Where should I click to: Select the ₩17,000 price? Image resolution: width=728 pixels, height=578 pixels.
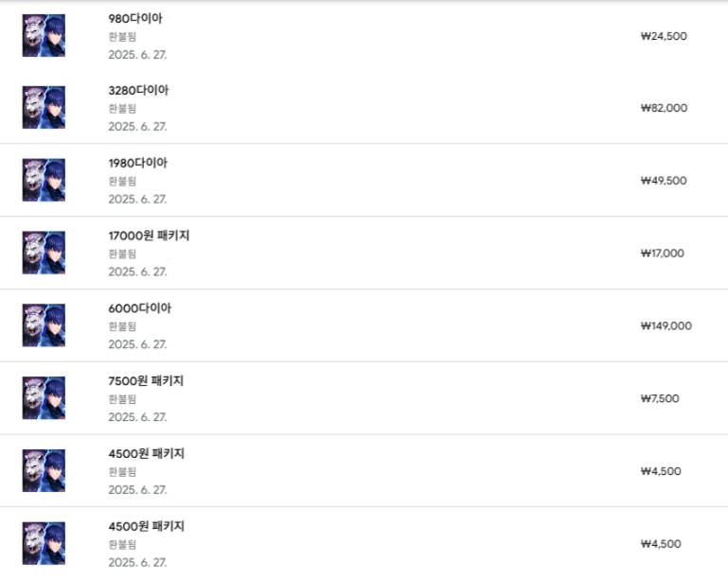point(662,253)
